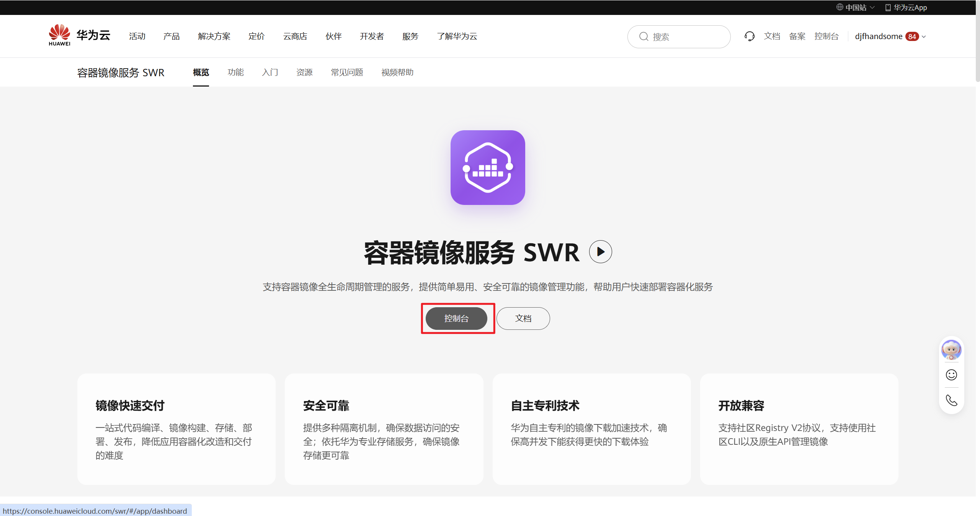Viewport: 980px width, 516px height.
Task: Open the 伙伴 menu
Action: pyautogui.click(x=333, y=36)
